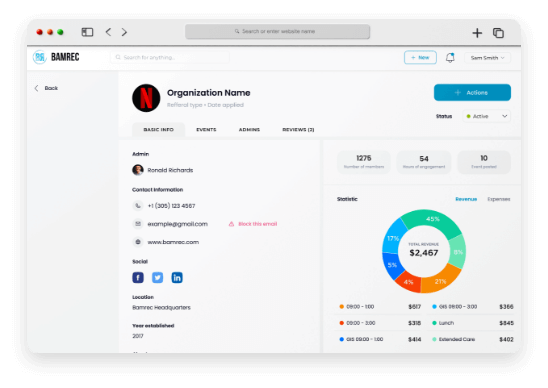Click the New button
This screenshot has height=388, width=548.
point(420,57)
